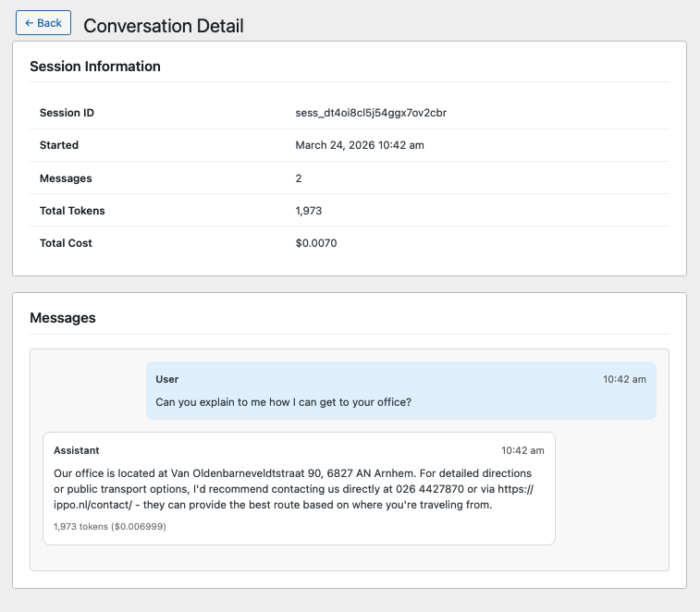Click the Total Cost row label
This screenshot has width=700, height=612.
click(66, 243)
